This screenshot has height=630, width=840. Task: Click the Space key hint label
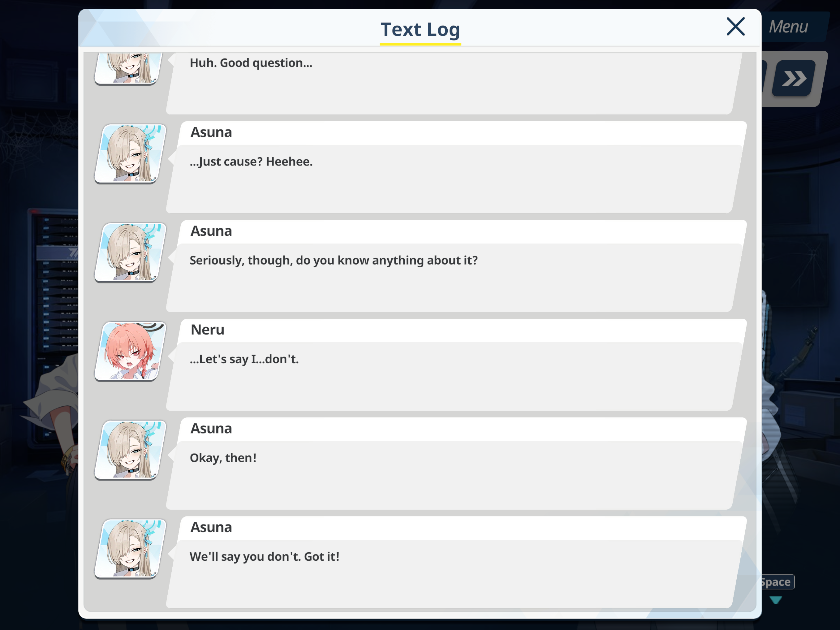777,582
